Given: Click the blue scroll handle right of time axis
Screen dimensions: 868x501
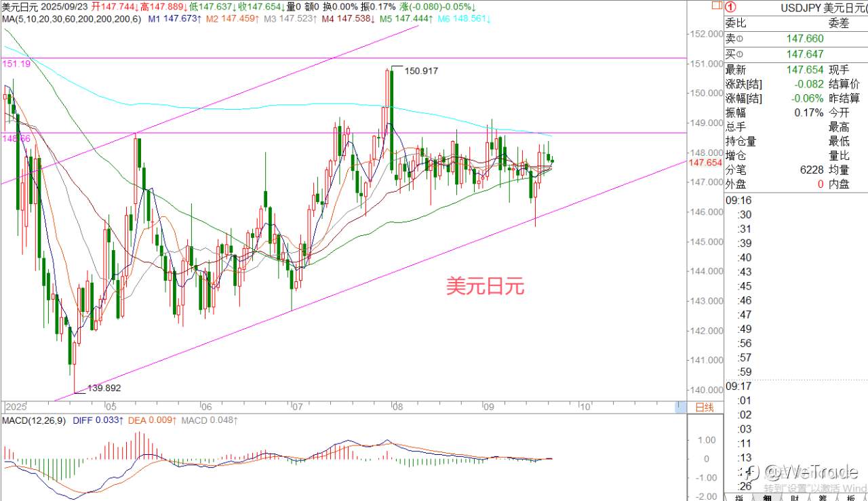Looking at the screenshot, I should tap(681, 407).
